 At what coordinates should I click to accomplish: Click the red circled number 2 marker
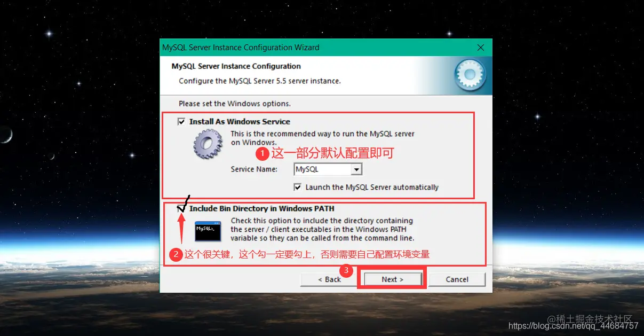177,255
